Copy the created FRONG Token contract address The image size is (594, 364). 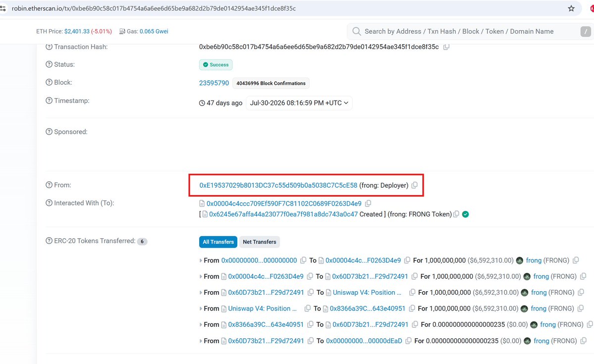[x=456, y=214]
